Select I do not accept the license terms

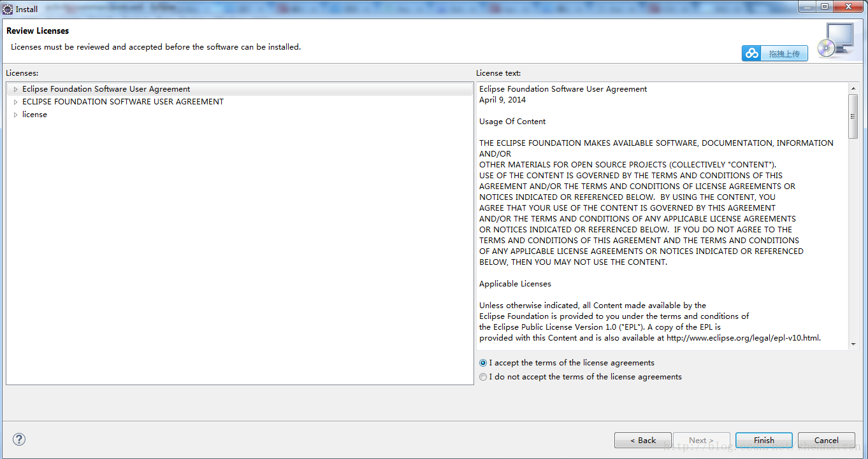point(483,377)
